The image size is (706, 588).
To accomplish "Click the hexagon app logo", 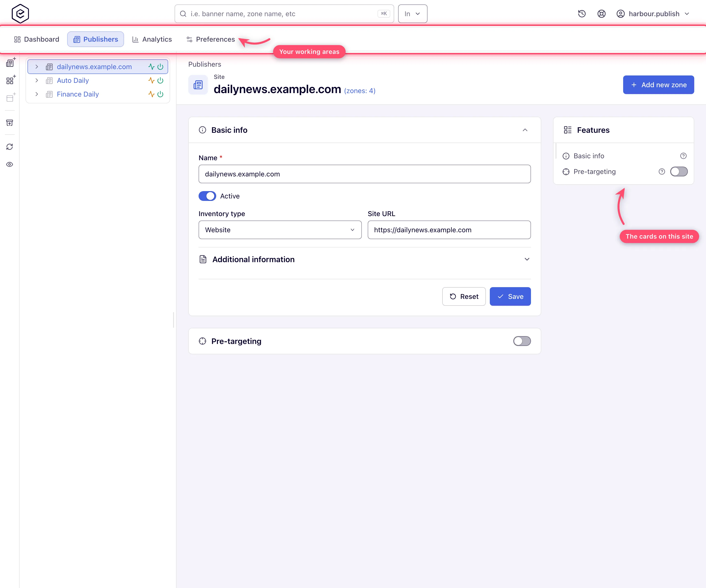I will [20, 13].
